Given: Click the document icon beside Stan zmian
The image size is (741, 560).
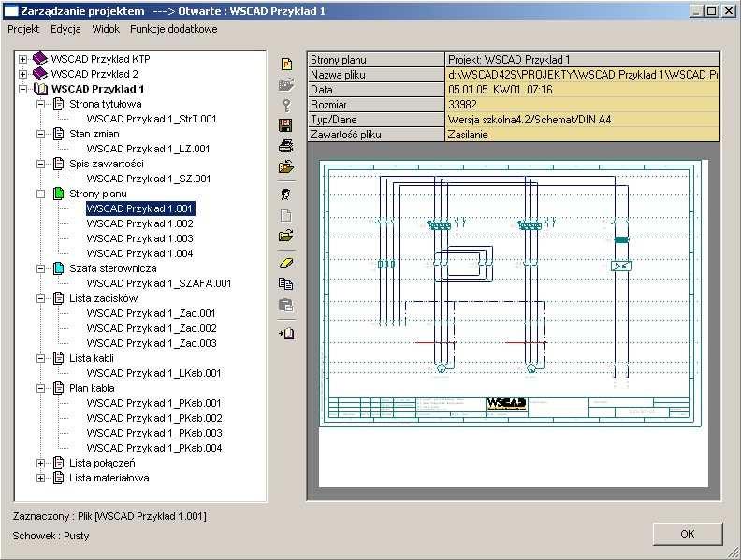Looking at the screenshot, I should coord(58,134).
